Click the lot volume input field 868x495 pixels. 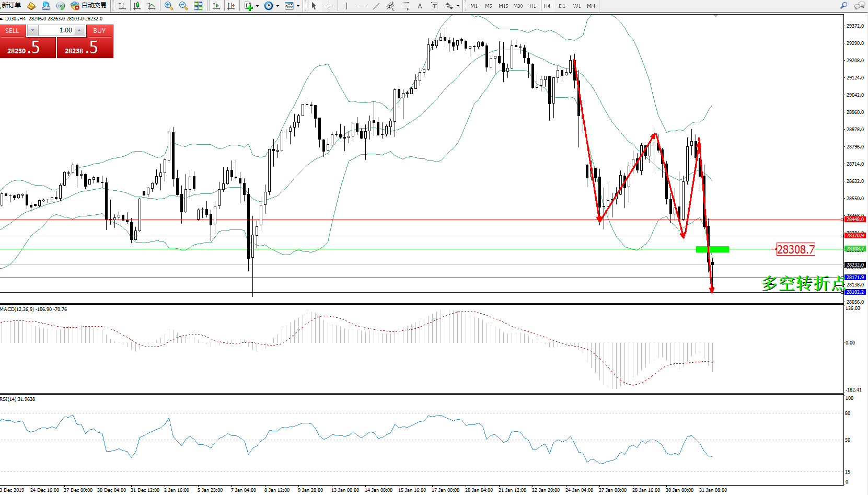56,30
